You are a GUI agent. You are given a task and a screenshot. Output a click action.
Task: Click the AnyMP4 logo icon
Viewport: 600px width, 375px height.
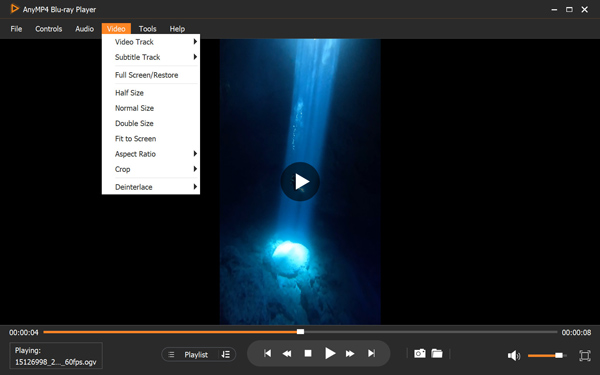[x=15, y=9]
